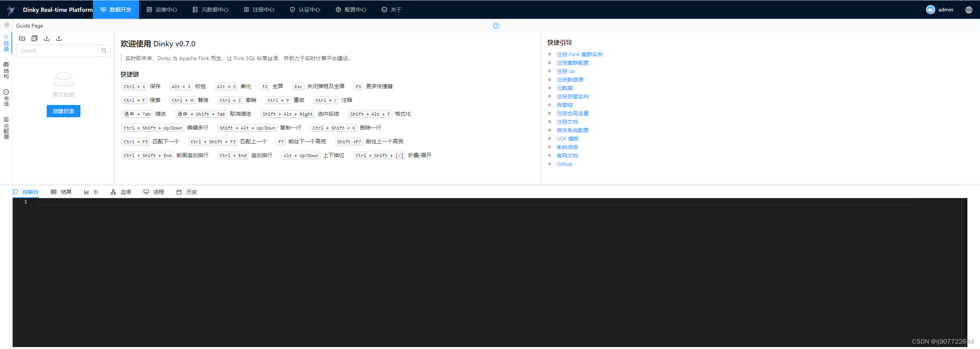Open the 告警组 link

coord(565,105)
